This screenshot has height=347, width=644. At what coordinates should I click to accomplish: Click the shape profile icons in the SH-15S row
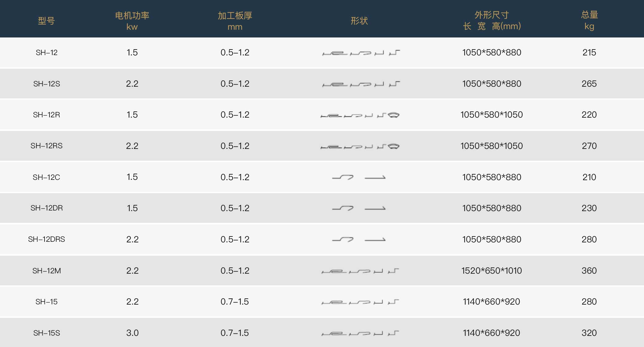click(360, 333)
